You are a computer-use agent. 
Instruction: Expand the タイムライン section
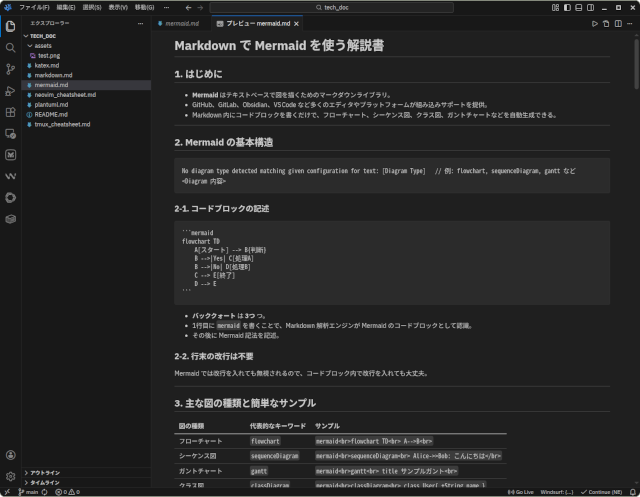(x=45, y=482)
